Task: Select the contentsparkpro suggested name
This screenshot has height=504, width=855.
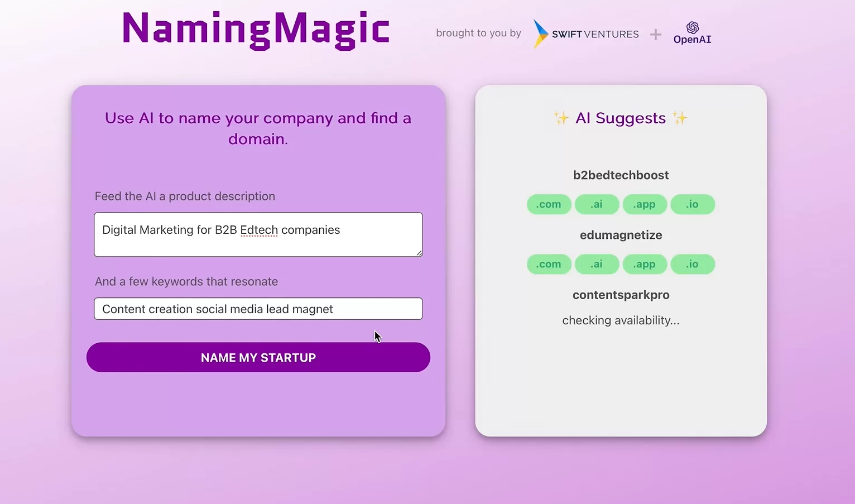Action: (621, 295)
